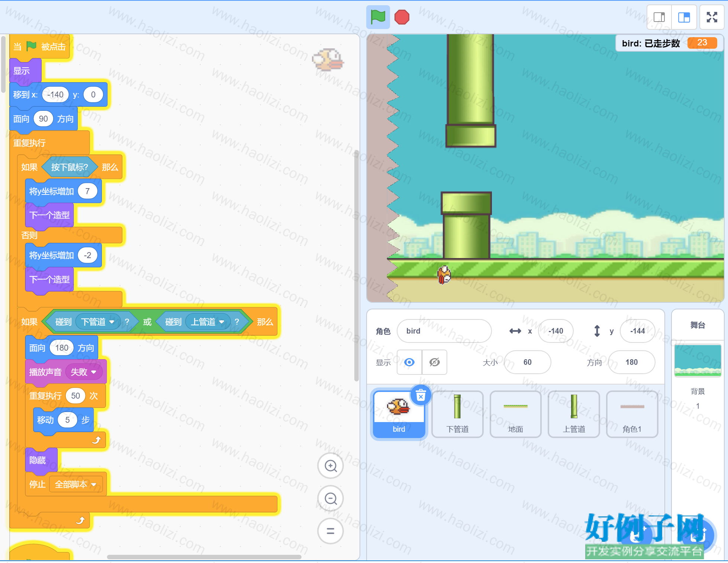Switch to small stage layout

tap(659, 17)
